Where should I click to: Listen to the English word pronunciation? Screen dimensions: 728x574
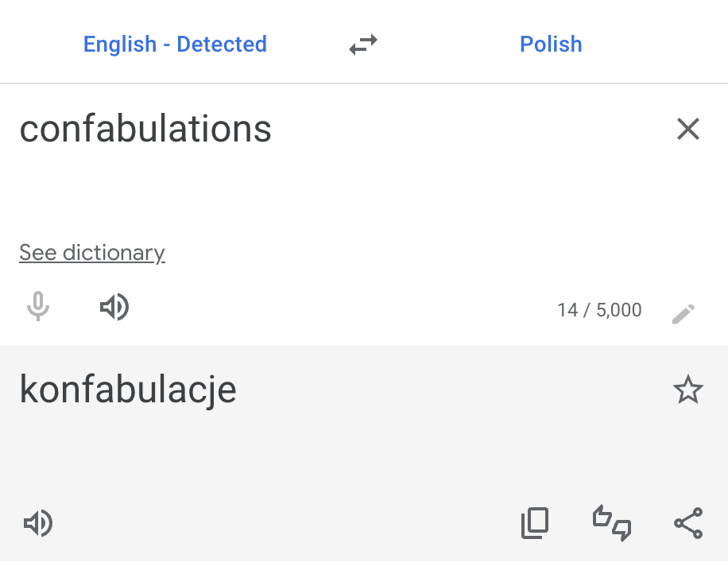click(114, 307)
